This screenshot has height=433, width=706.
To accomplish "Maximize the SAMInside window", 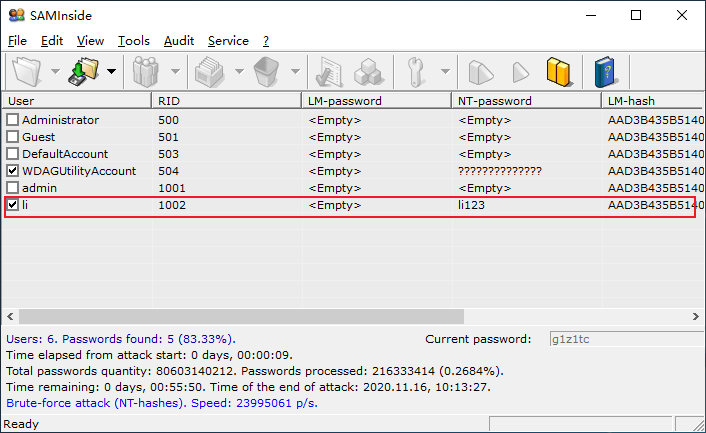I will [636, 15].
